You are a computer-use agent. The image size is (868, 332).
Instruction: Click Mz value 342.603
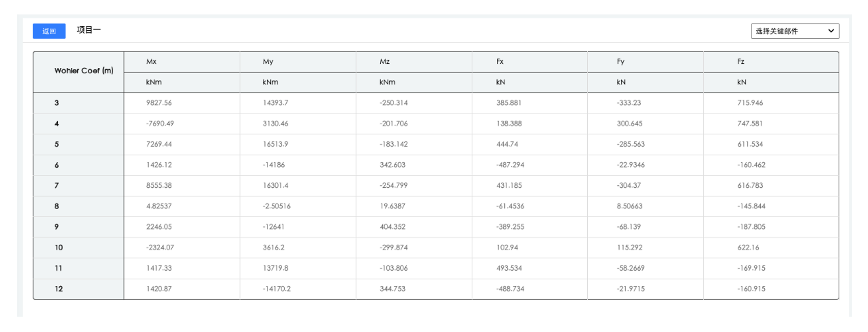click(x=392, y=165)
